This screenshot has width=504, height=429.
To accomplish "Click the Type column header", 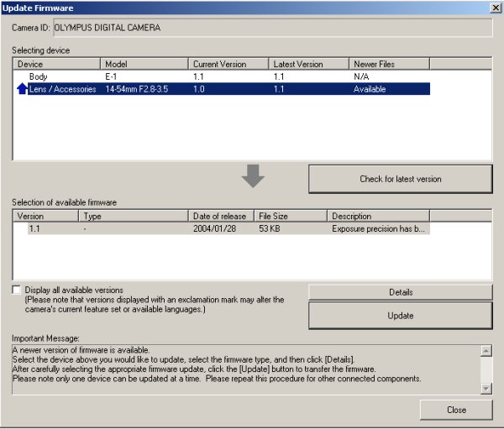I will pyautogui.click(x=134, y=216).
